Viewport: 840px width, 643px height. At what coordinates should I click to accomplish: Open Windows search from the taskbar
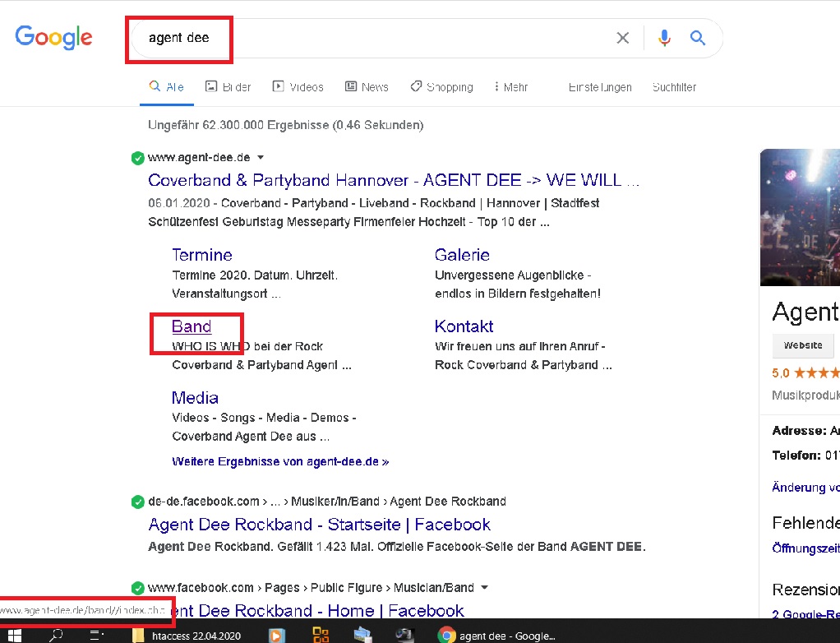[x=56, y=636]
